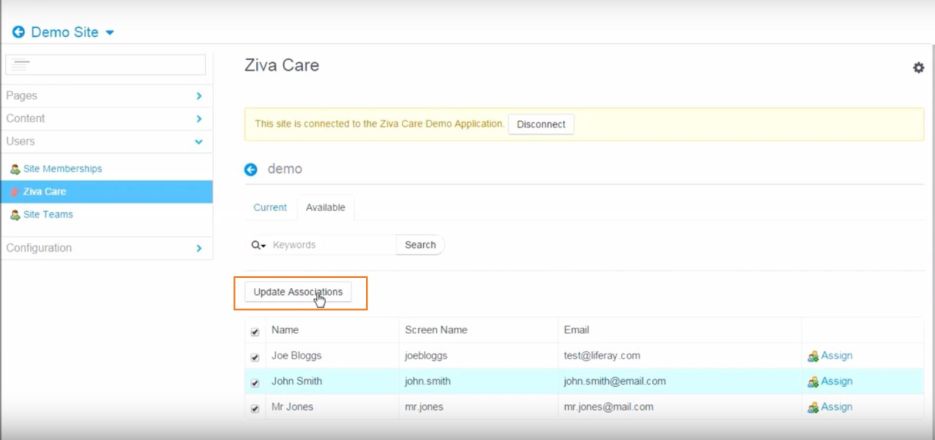Open Site Teams in sidebar

(48, 214)
